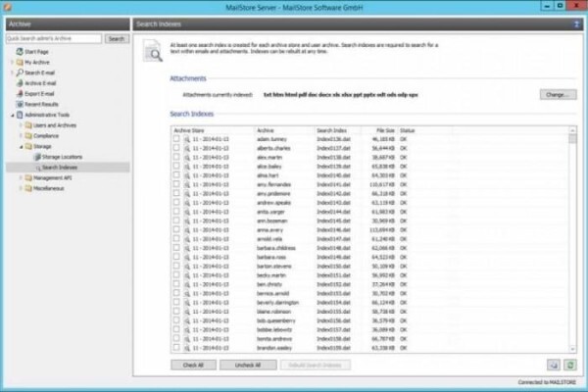Collapse the Administrative Tools node

(x=13, y=116)
